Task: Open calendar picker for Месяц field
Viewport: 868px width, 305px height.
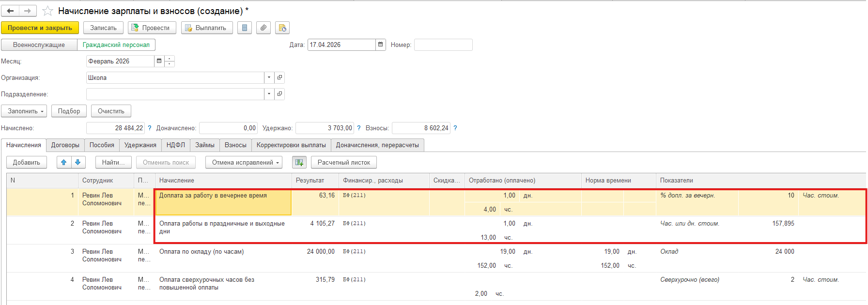Action: click(159, 61)
